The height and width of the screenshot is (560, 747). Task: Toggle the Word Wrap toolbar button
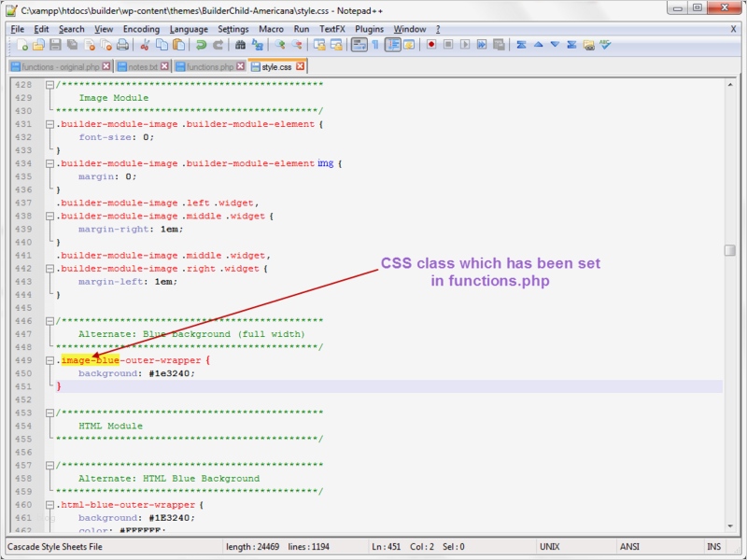(x=359, y=45)
